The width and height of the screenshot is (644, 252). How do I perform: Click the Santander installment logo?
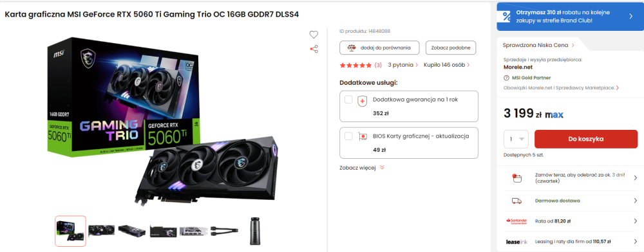coord(516,221)
